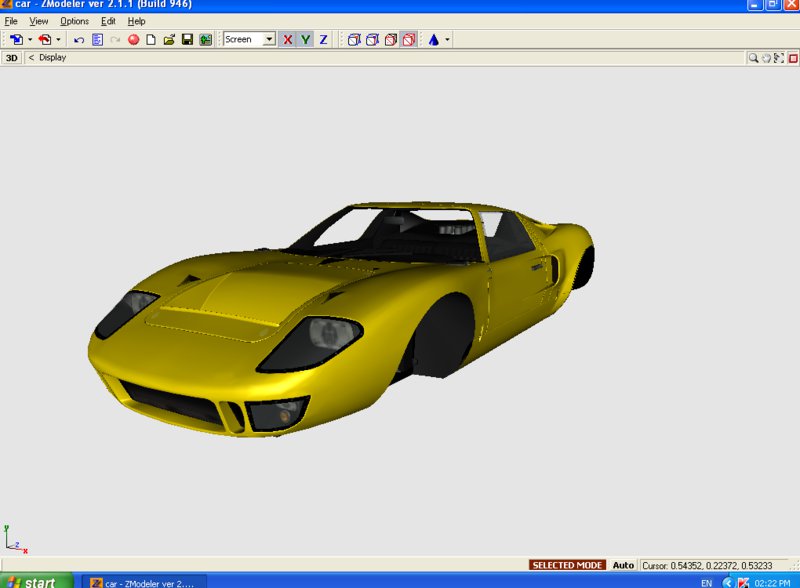
Task: Click the XYZ axis gizmo in viewport
Action: 16,539
